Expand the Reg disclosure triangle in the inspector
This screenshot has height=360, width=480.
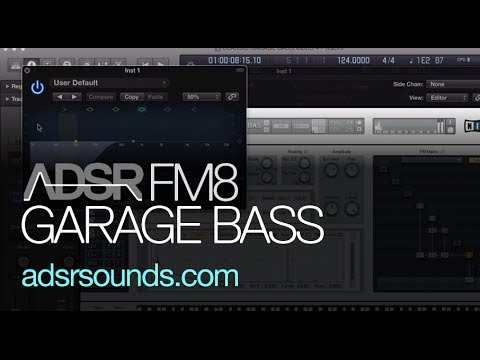click(x=7, y=86)
